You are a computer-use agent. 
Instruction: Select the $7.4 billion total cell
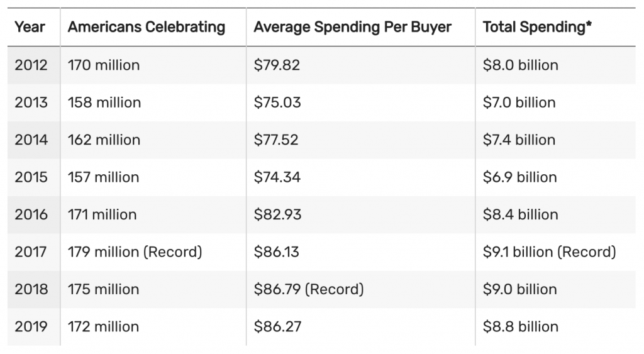pyautogui.click(x=519, y=140)
